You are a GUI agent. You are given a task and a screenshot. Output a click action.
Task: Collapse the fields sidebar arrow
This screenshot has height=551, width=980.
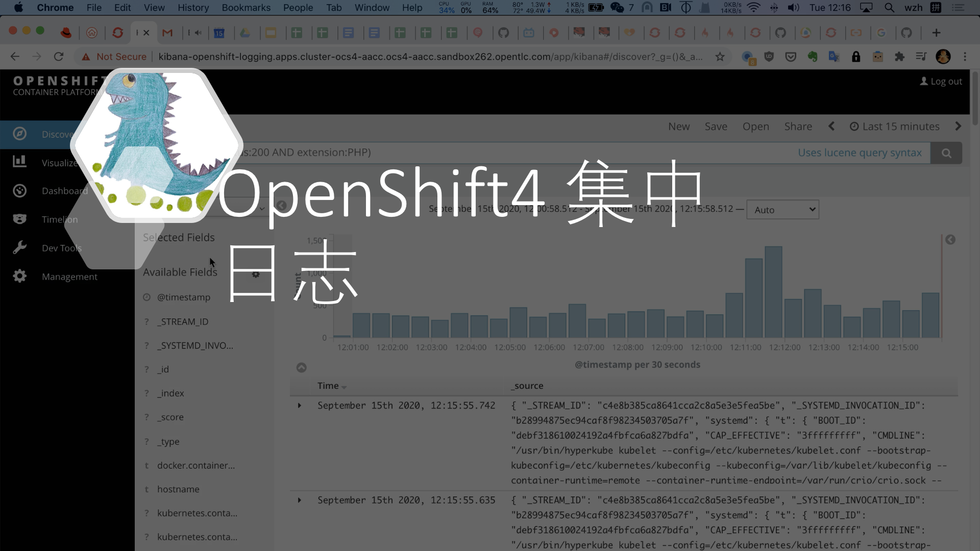[281, 206]
